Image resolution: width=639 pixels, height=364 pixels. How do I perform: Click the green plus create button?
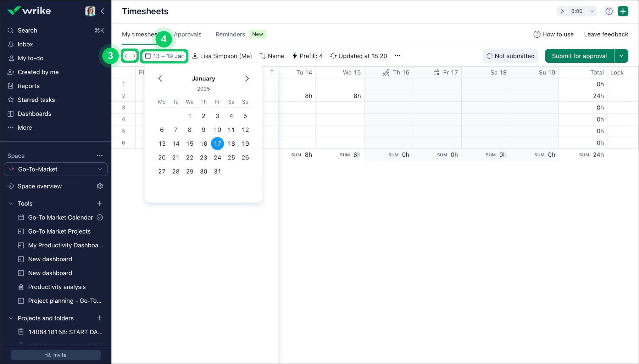[623, 11]
